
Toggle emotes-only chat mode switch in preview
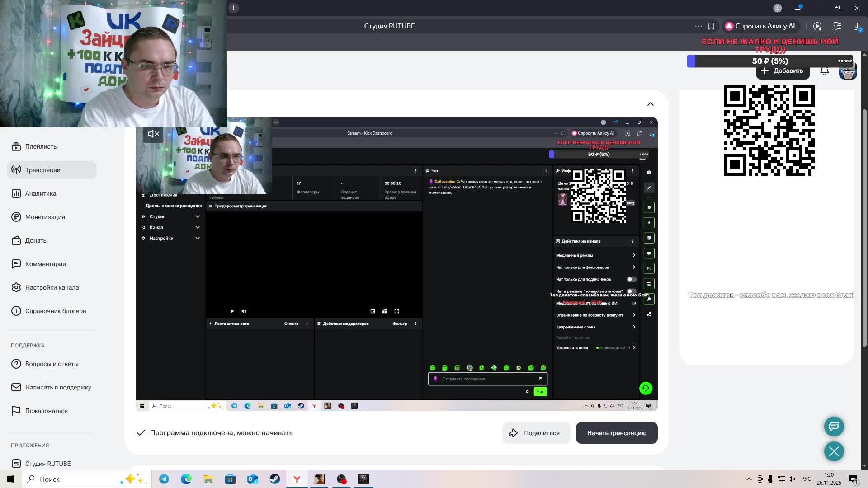point(631,291)
